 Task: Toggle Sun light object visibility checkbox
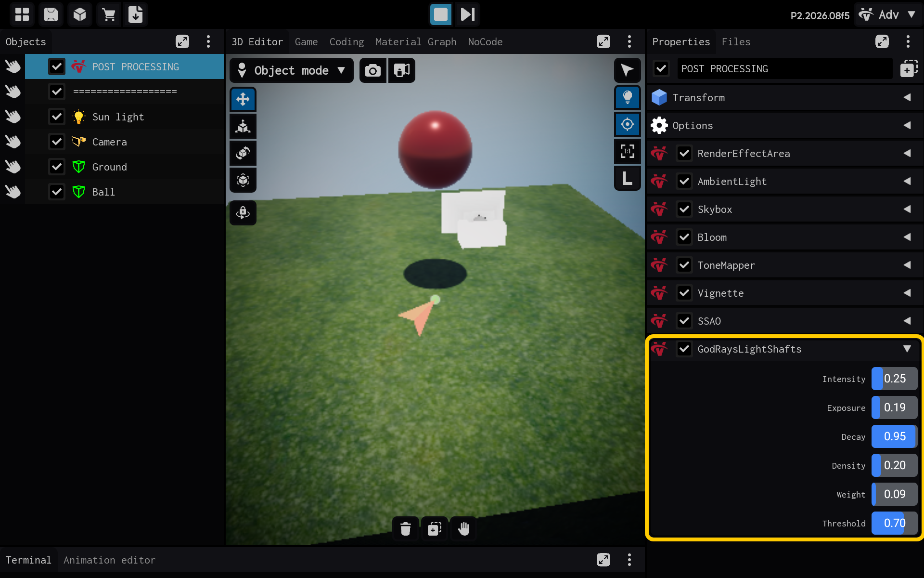click(x=57, y=117)
